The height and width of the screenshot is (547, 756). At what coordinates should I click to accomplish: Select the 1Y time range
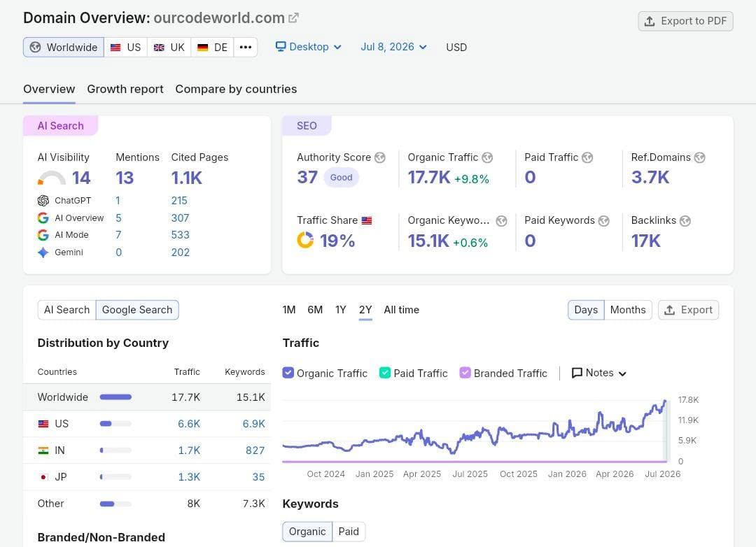tap(341, 310)
